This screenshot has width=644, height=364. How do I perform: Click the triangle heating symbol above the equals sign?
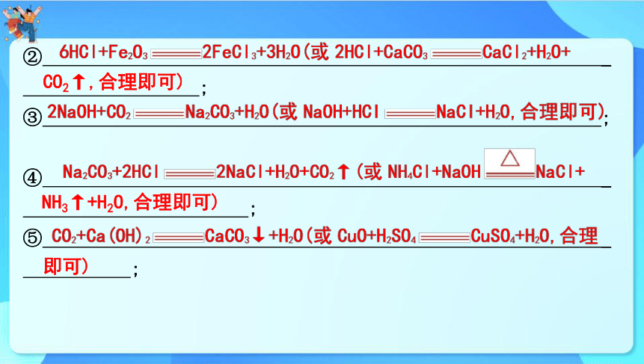point(509,158)
